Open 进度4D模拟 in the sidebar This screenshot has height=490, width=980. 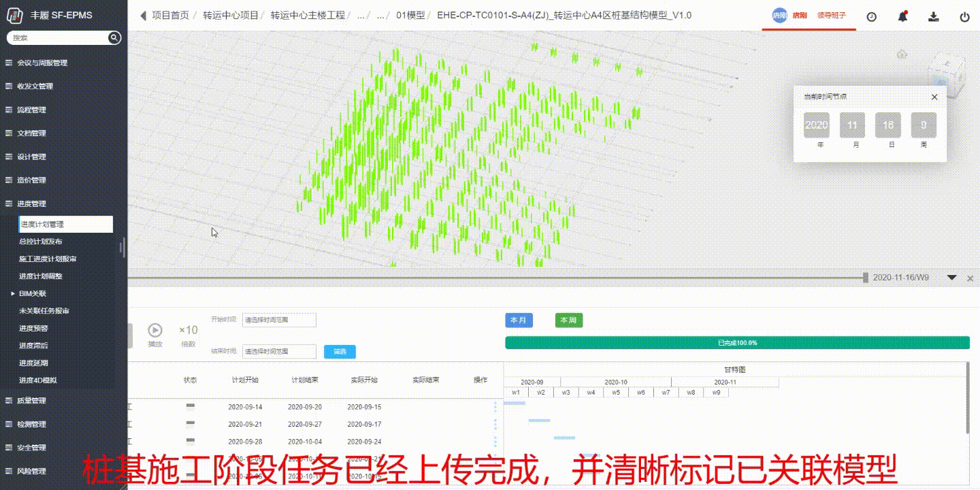pos(37,380)
